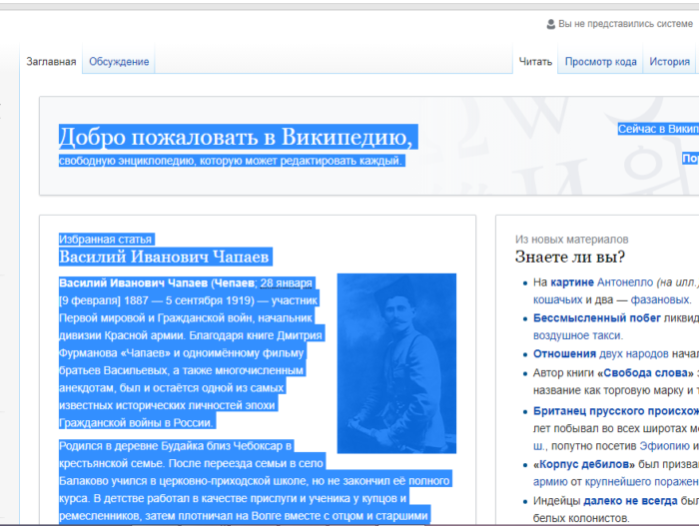
Task: Follow the Дмитрия Фурманова link
Action: (190, 344)
